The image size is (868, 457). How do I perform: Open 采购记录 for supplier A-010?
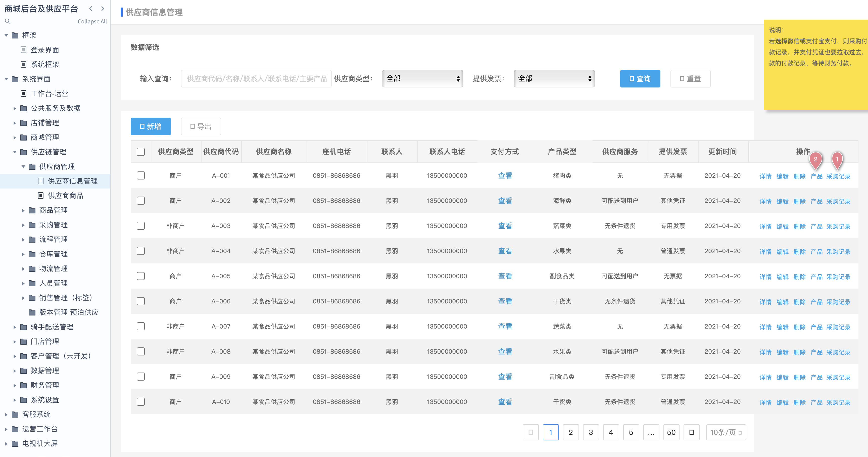[838, 402]
